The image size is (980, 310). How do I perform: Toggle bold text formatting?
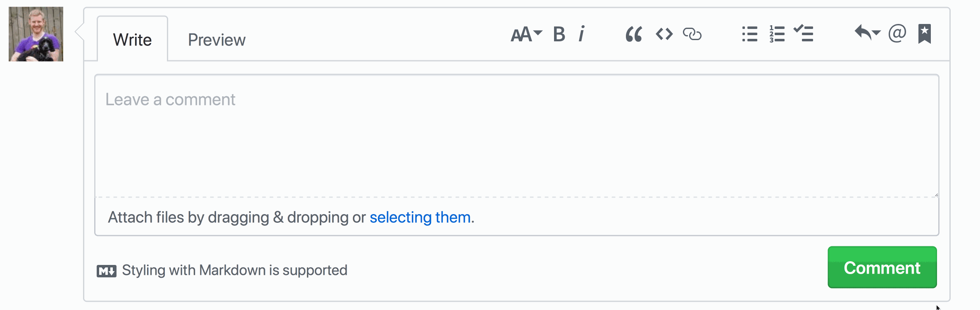(559, 35)
